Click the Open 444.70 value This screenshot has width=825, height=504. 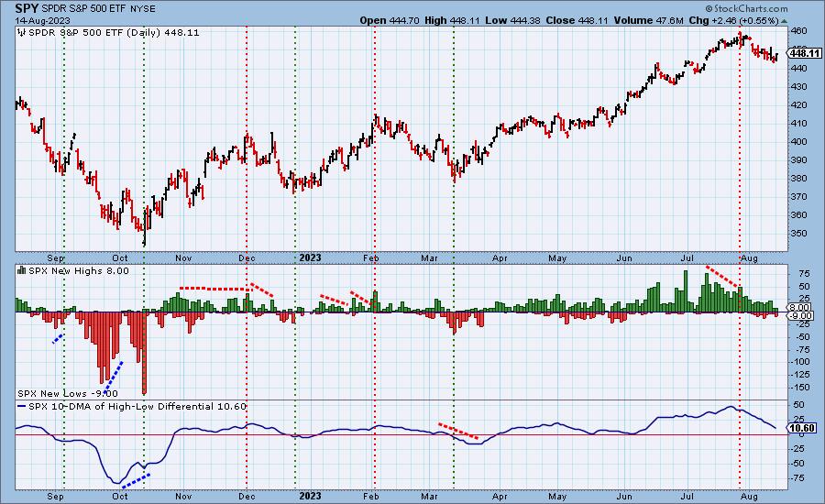click(390, 20)
